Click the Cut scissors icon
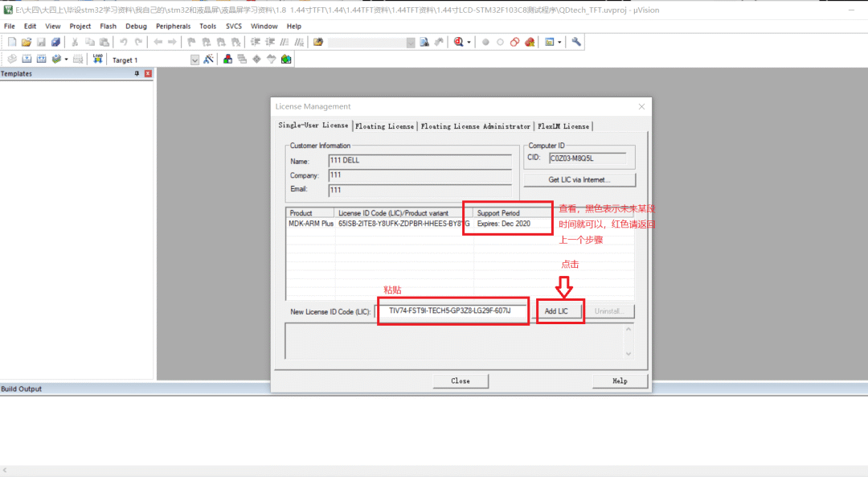Image resolution: width=868 pixels, height=477 pixels. pos(75,42)
